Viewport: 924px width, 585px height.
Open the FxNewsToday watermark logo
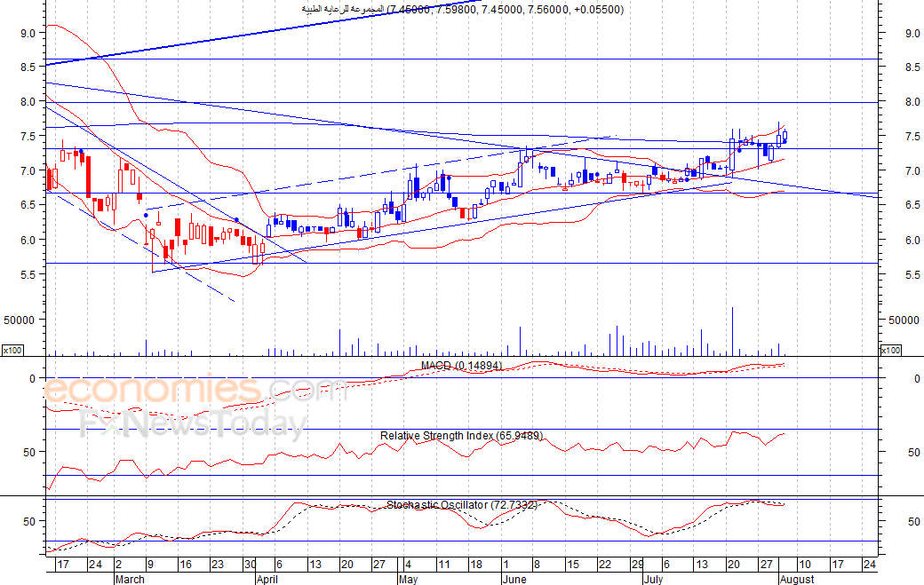click(x=192, y=425)
